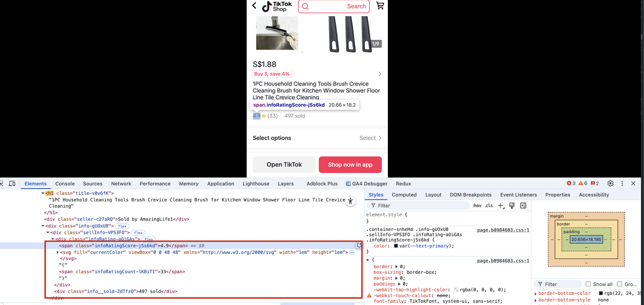Viewport: 644px width, 305px height.
Task: Toggle the device toolbar icon
Action: 13,184
